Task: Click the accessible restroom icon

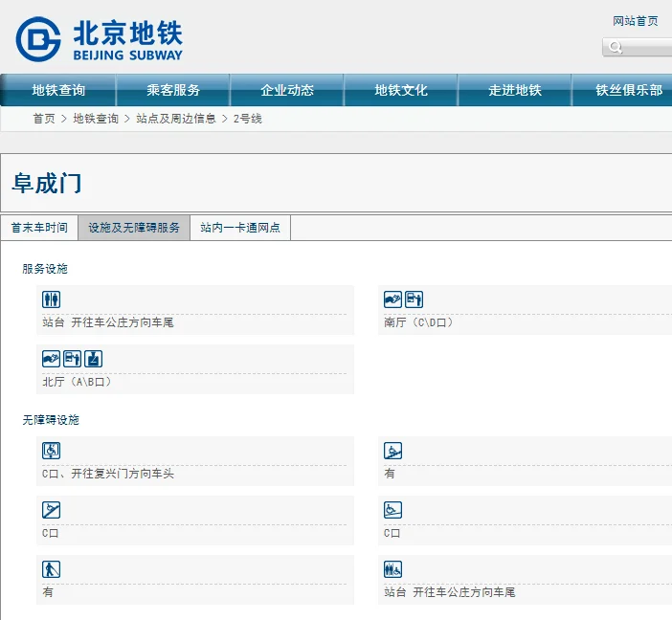Action: click(x=392, y=569)
